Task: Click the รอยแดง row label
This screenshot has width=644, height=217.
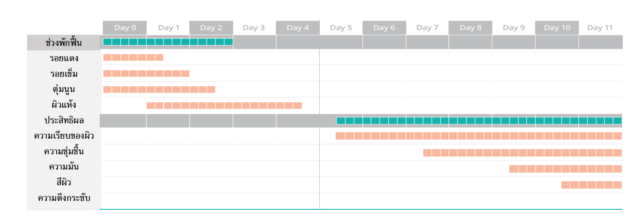Action: 64,58
